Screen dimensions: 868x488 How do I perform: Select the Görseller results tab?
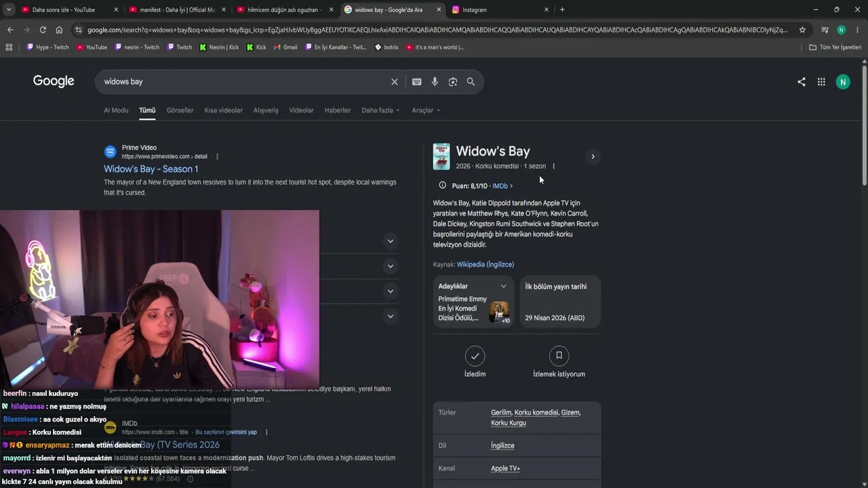tap(180, 110)
